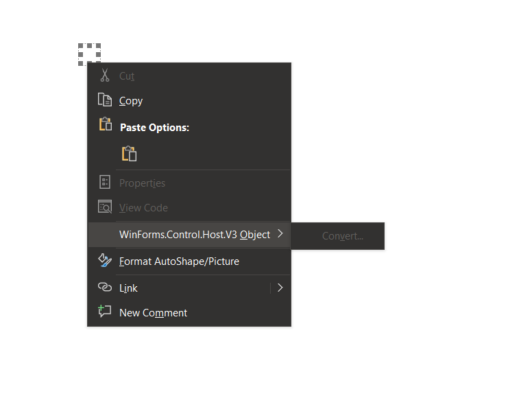
Task: Click the Properties list icon
Action: [x=105, y=182]
